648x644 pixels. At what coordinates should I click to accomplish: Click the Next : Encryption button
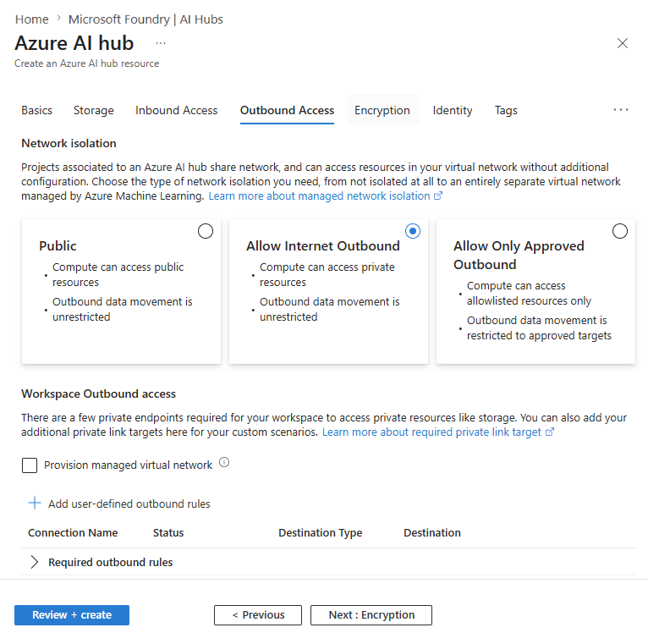tap(371, 615)
